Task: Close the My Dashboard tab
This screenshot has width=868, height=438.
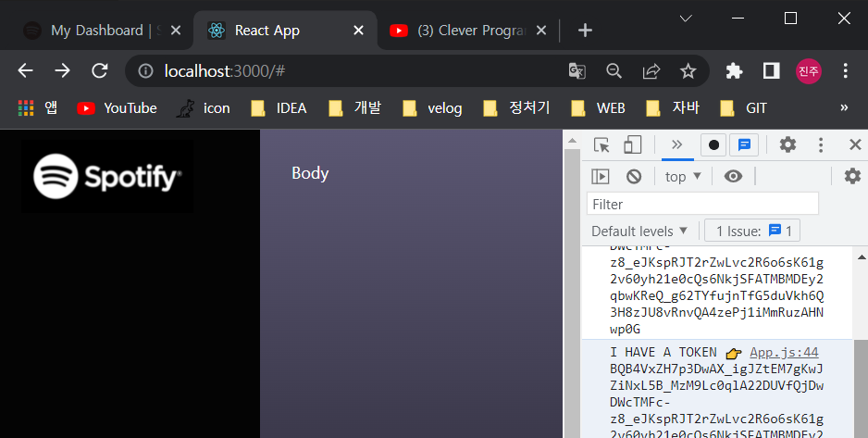Action: (x=176, y=30)
